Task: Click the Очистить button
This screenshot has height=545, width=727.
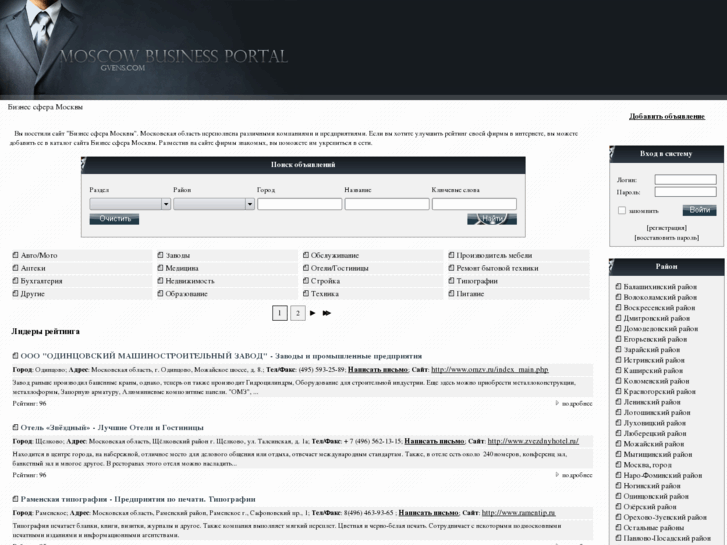Action: click(115, 219)
